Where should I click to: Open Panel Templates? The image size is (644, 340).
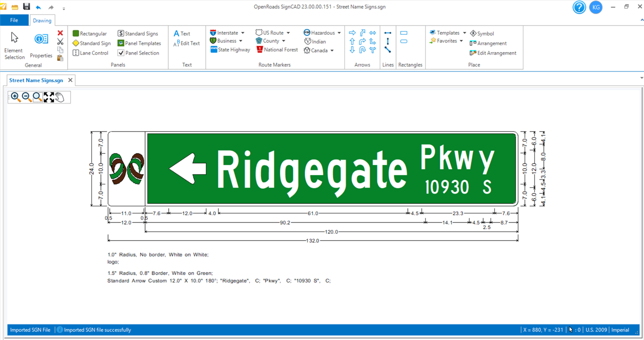pos(139,43)
